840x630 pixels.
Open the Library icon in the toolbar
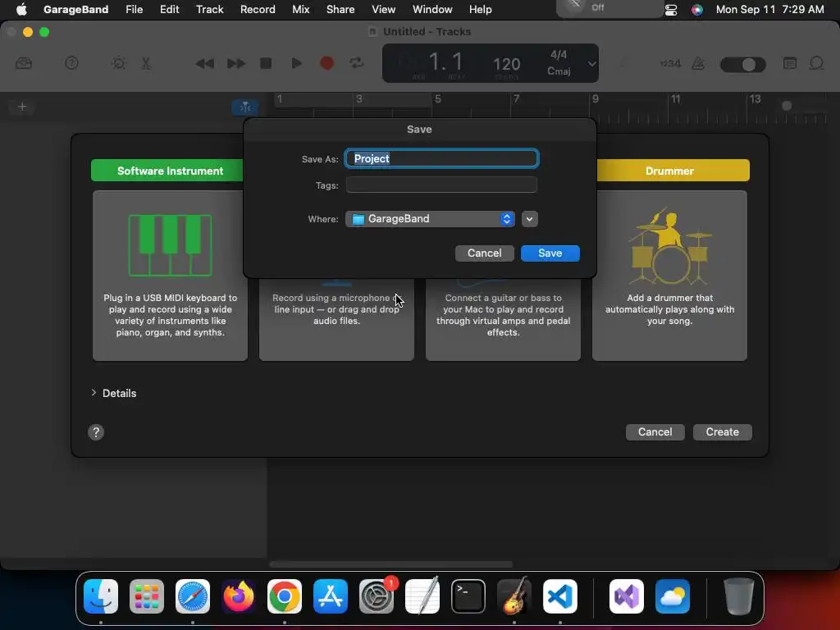coord(24,63)
